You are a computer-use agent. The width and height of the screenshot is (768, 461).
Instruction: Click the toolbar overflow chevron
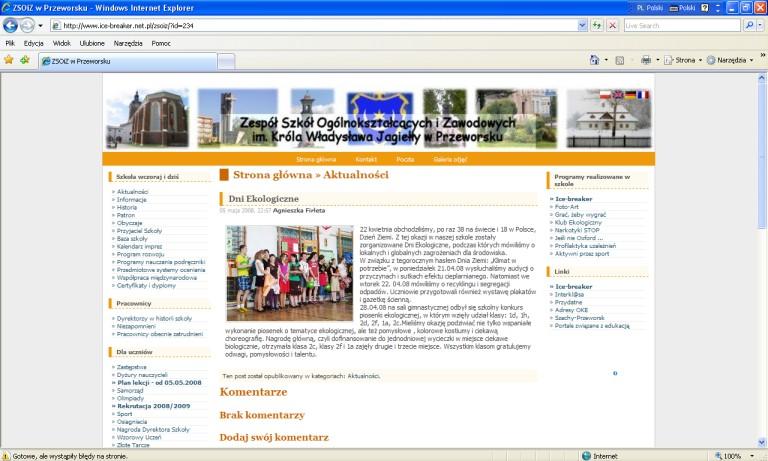click(763, 55)
